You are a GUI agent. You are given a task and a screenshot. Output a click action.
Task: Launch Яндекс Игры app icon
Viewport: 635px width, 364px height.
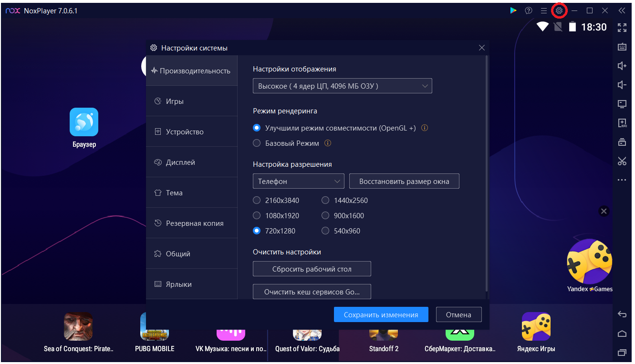pyautogui.click(x=536, y=326)
